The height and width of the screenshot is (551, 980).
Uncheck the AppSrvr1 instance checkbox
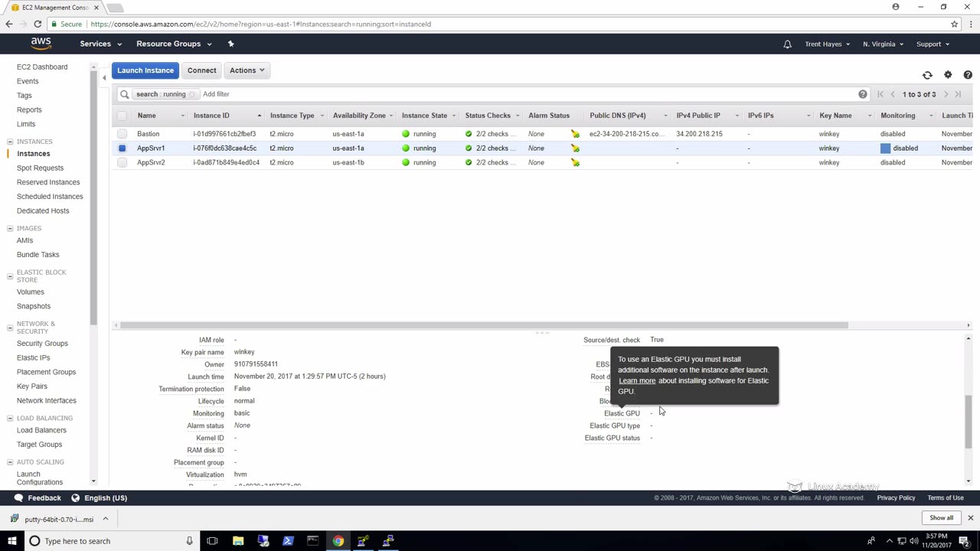click(x=122, y=148)
